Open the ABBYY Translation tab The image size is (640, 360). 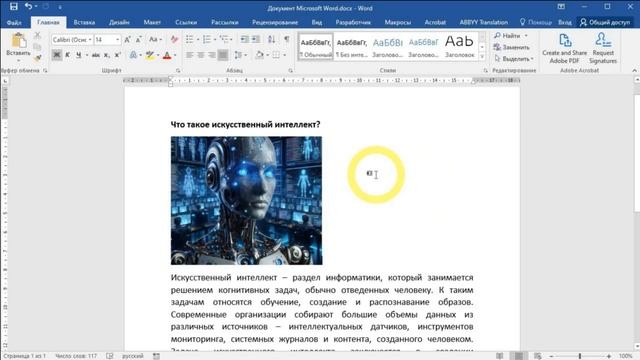[x=484, y=22]
